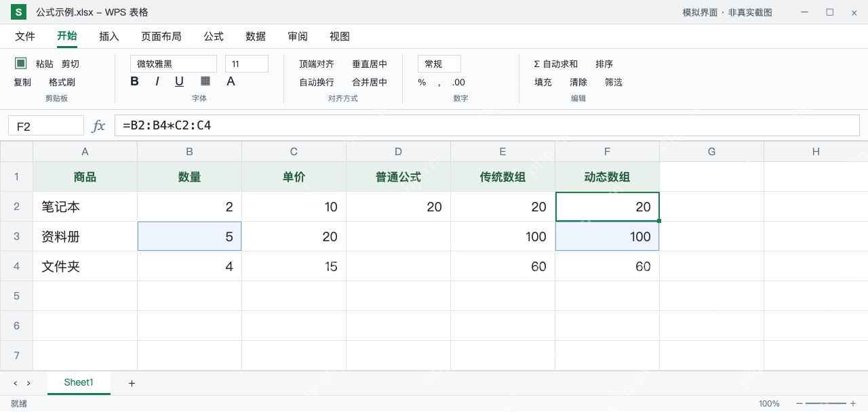Click the 格式刷 format painter
Image resolution: width=868 pixels, height=412 pixels.
click(x=62, y=82)
